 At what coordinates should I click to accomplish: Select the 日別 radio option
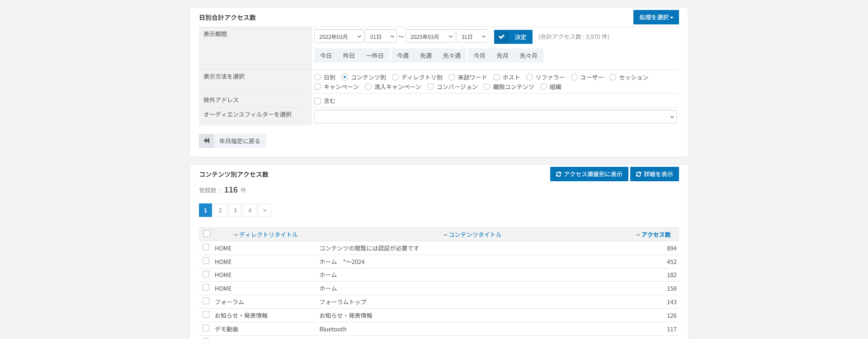317,77
